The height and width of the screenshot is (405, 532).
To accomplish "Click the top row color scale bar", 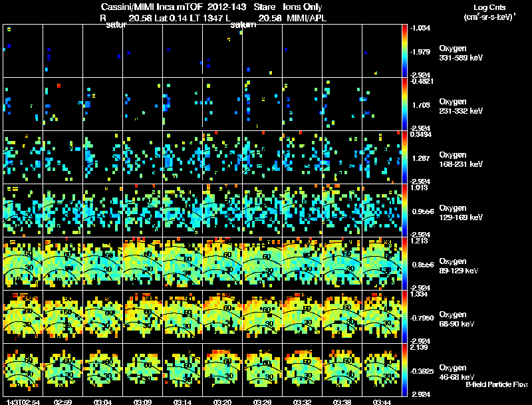I will pyautogui.click(x=404, y=51).
